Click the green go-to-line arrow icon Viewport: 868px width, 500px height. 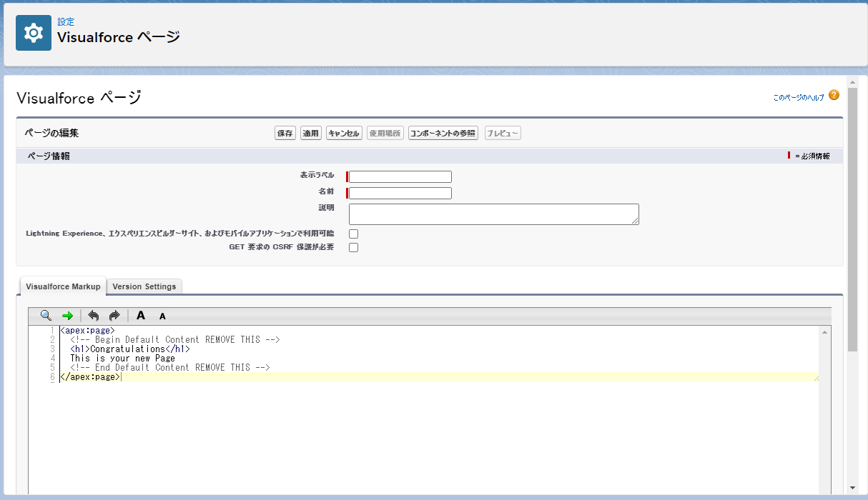[x=67, y=315]
